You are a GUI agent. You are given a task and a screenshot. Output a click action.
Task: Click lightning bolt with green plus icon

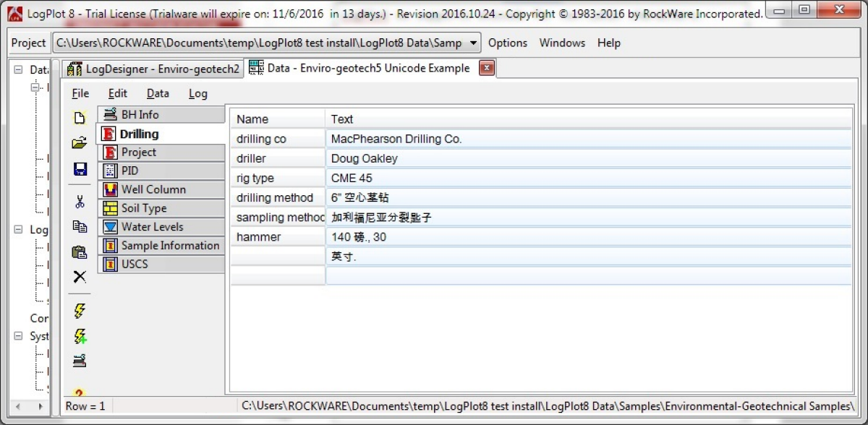tap(80, 336)
